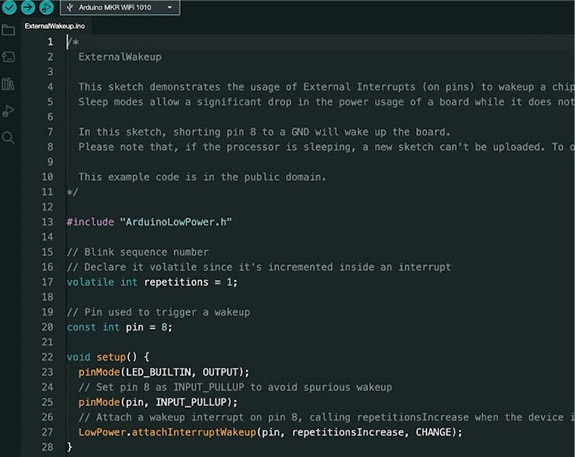Click the closing brace on line 28
Viewport: 575px width, 457px height.
tap(69, 447)
